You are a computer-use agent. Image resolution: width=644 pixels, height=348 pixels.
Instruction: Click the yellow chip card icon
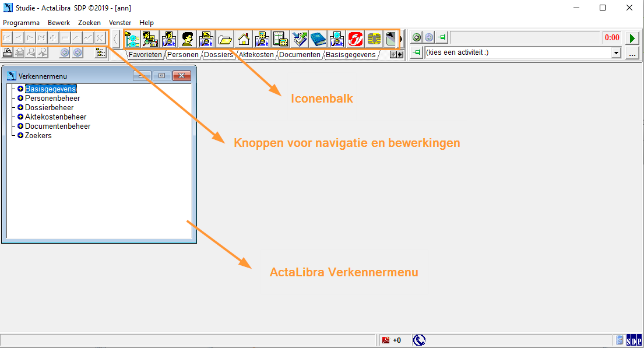374,40
